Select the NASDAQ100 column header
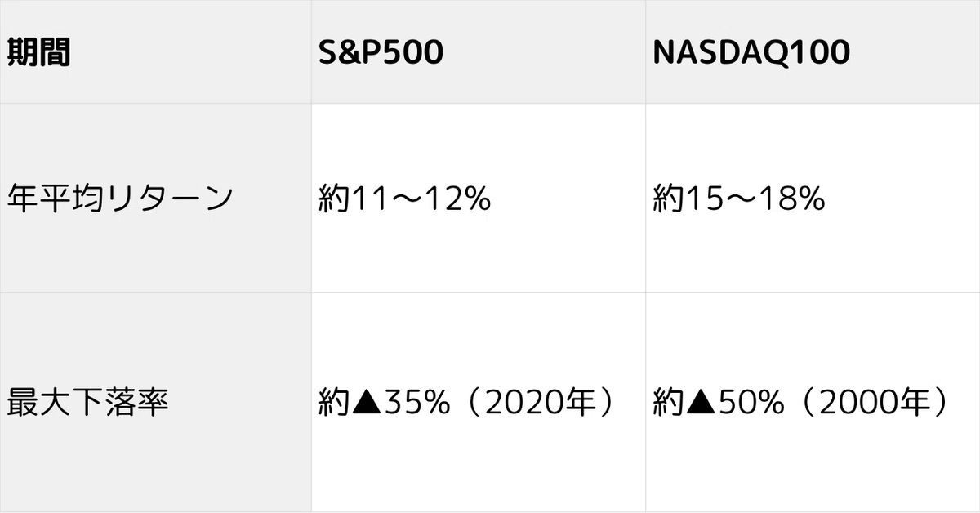The height and width of the screenshot is (513, 980). click(813, 51)
